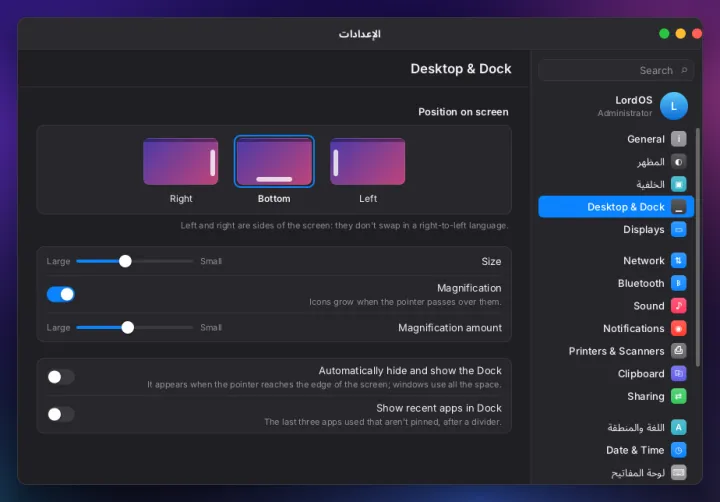
Task: Click the المظهر appearance icon
Action: point(678,162)
